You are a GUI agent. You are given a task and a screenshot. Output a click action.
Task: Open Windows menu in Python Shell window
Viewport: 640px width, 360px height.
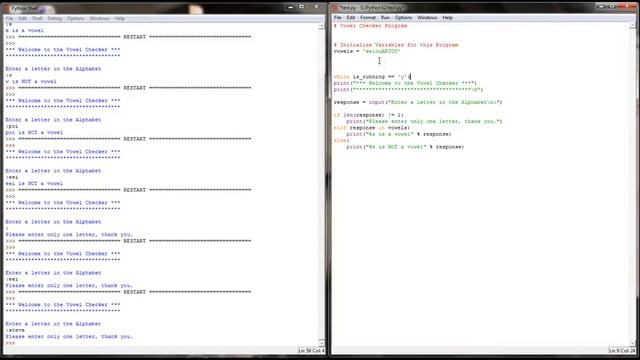99,18
